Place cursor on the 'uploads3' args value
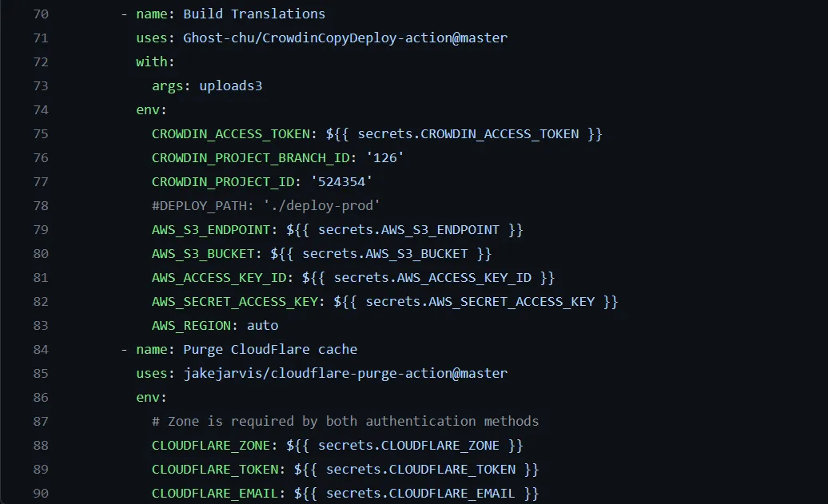Viewport: 828px width, 504px height. [x=230, y=85]
